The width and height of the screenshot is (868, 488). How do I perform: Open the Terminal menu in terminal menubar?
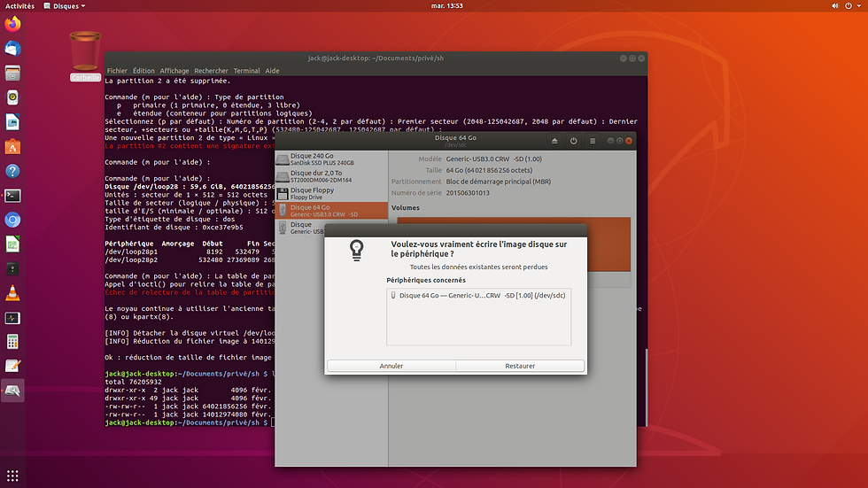246,71
